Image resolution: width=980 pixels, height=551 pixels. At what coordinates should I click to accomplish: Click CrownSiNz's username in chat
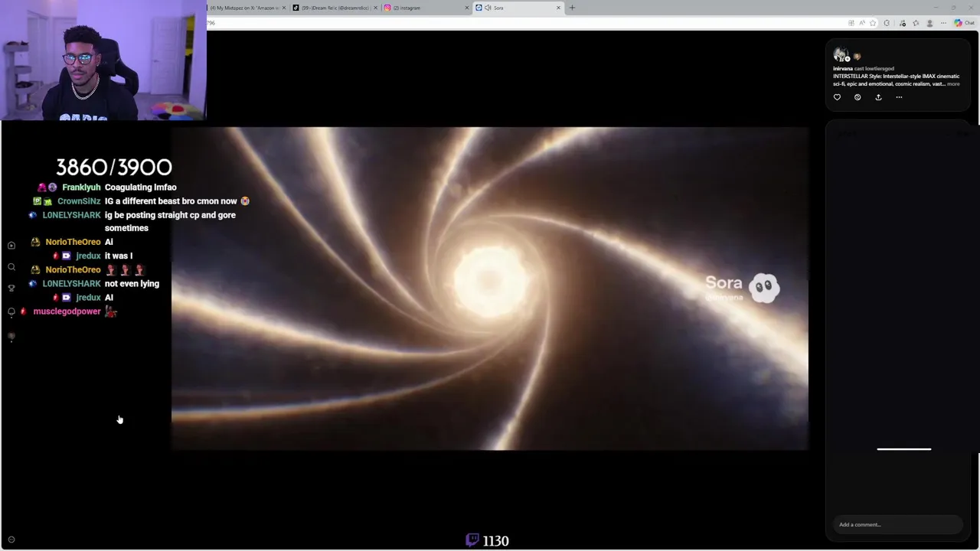(x=79, y=201)
